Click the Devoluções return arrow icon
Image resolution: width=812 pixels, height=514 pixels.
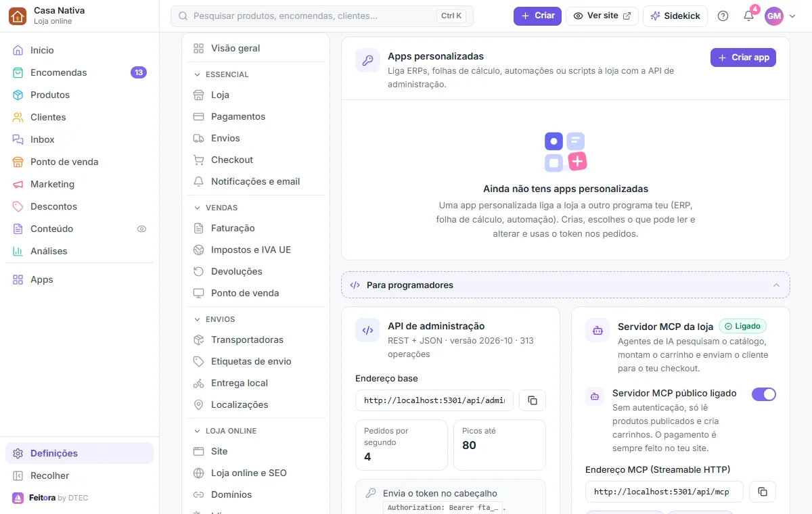(198, 271)
